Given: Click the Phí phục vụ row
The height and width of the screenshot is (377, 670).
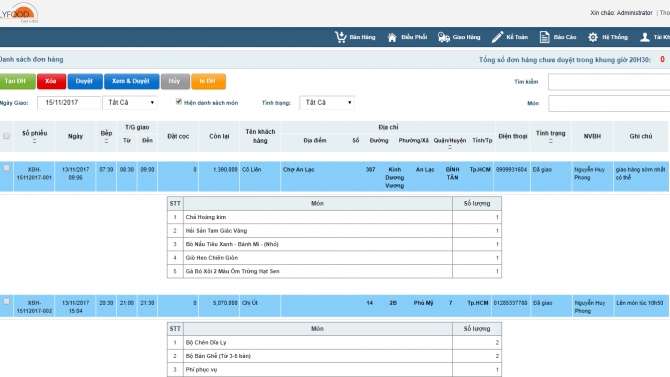Looking at the screenshot, I should 334,370.
